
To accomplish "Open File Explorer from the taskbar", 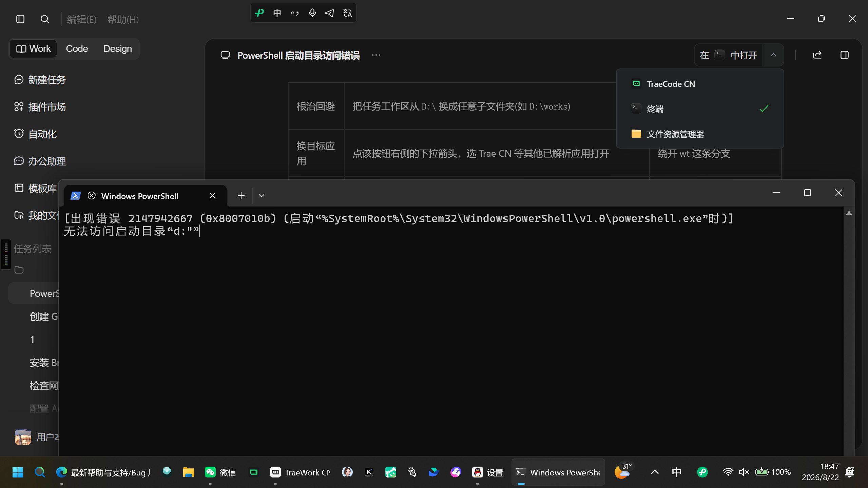I will [188, 472].
